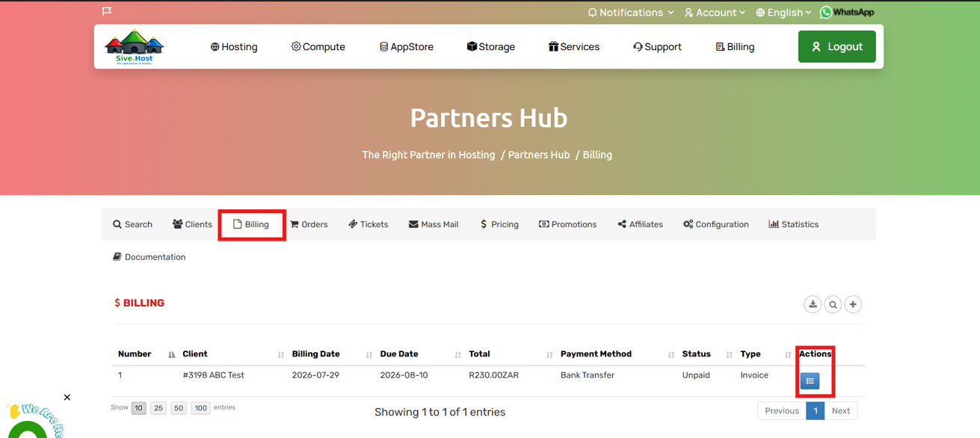Show 25 entries per page

pyautogui.click(x=158, y=408)
